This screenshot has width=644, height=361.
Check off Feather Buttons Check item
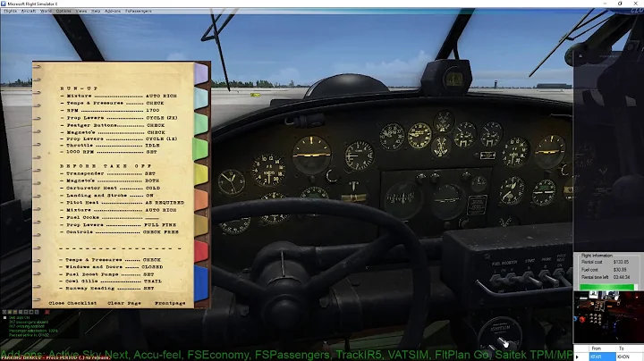click(x=113, y=125)
